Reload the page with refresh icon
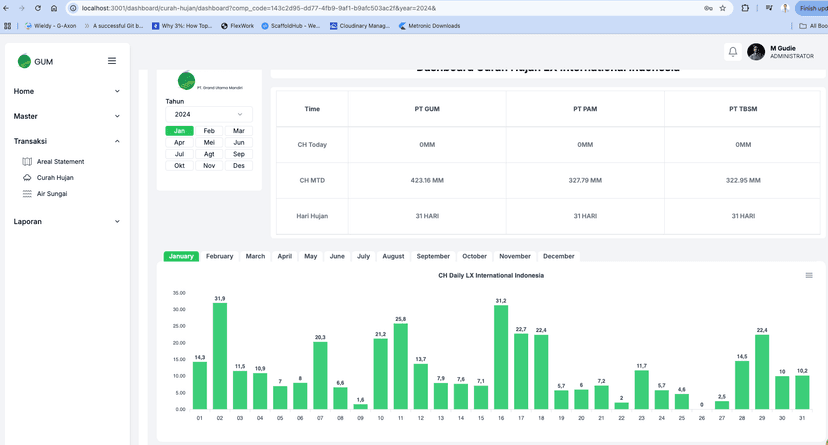The width and height of the screenshot is (828, 445). coord(38,8)
